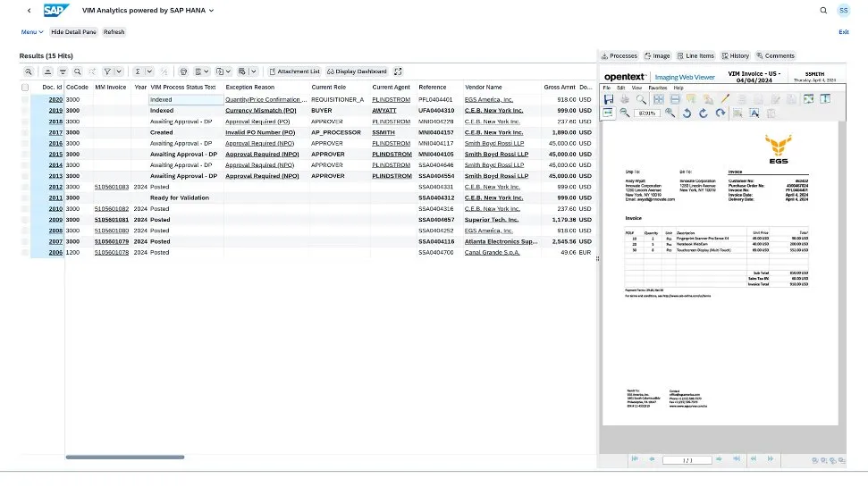
Task: Open search via top-right magnifier icon
Action: [x=823, y=11]
